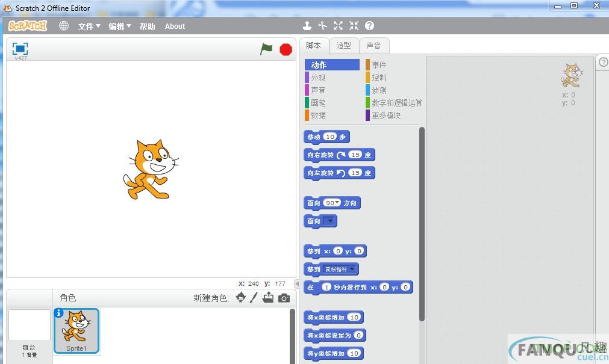Click the counterclockwise arrow in 向左旋转 block
The image size is (609, 364).
341,173
